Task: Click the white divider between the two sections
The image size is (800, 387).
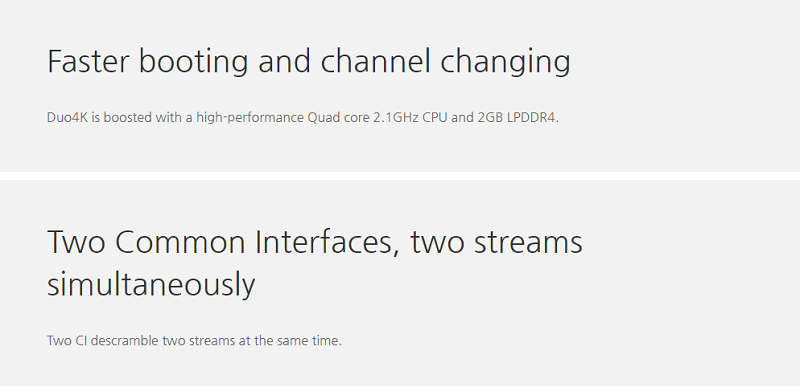Action: 400,176
